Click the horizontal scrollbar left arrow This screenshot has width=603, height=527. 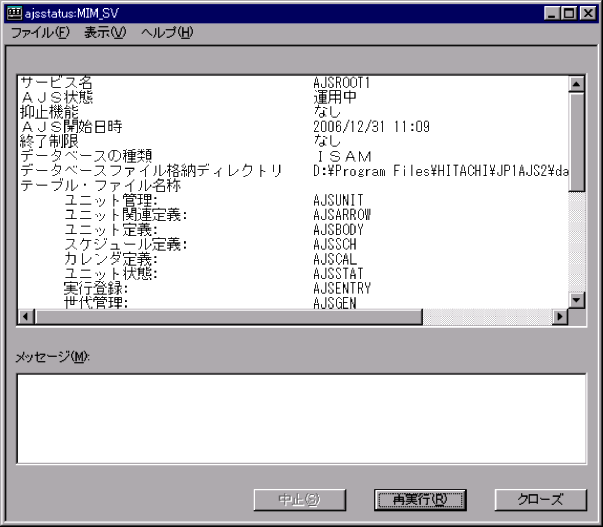[x=26, y=317]
